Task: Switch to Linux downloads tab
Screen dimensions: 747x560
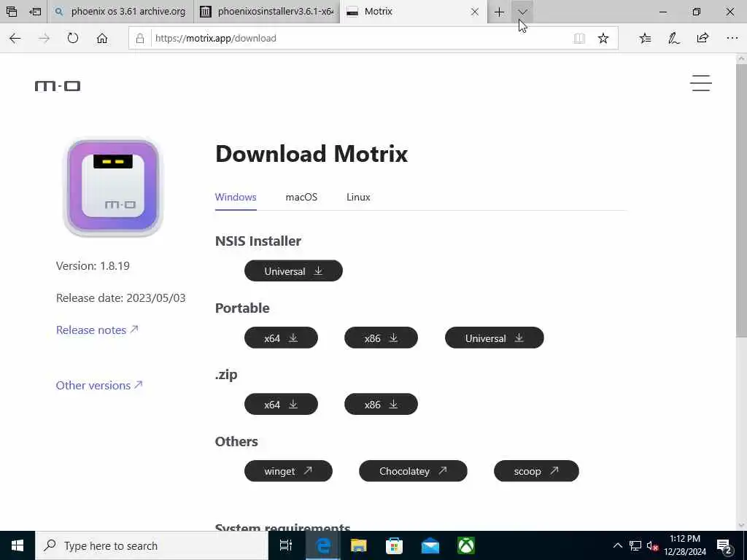Action: (358, 197)
